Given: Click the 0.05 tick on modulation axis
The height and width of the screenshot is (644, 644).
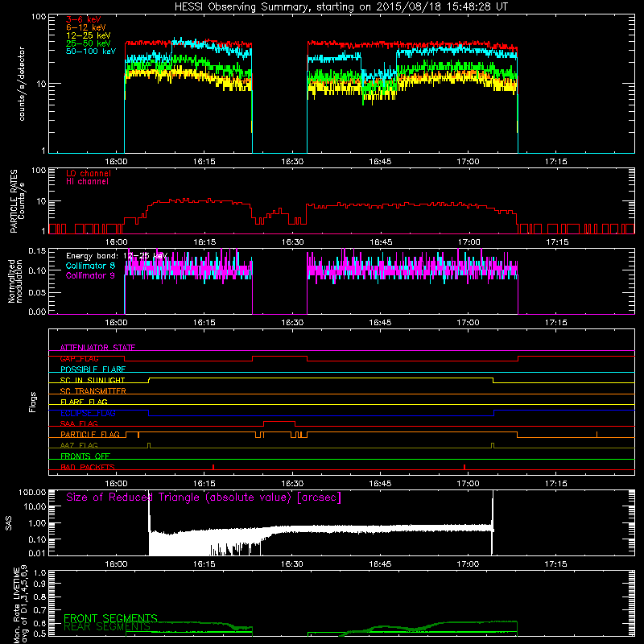Looking at the screenshot, I should pyautogui.click(x=37, y=292).
